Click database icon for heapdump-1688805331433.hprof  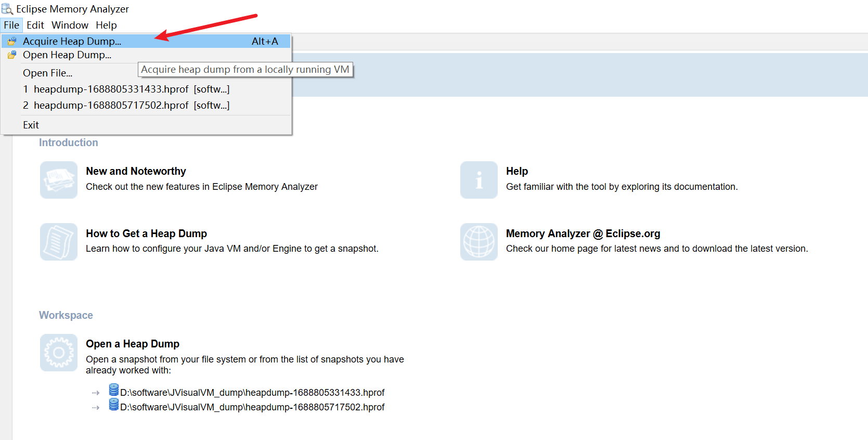[x=114, y=390]
